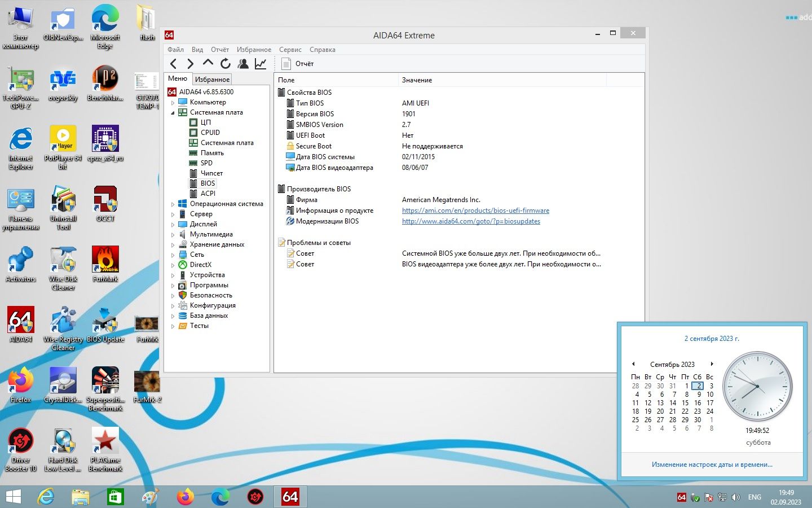Click Изменение настроек даты и времени link
Image resolution: width=812 pixels, height=508 pixels.
pos(712,465)
